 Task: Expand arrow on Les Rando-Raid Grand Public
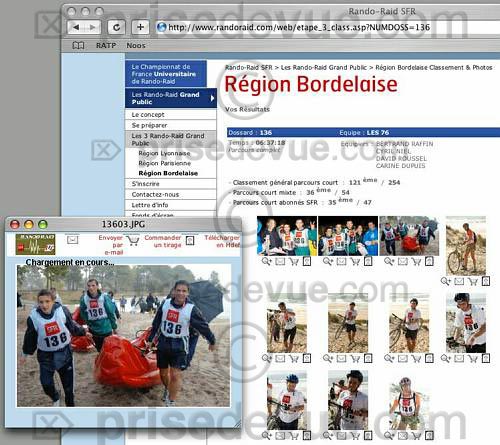pos(212,98)
